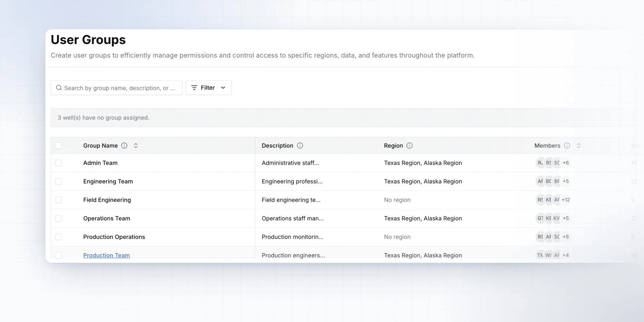The width and height of the screenshot is (644, 322).
Task: Click Operations Team region cell
Action: (x=423, y=218)
